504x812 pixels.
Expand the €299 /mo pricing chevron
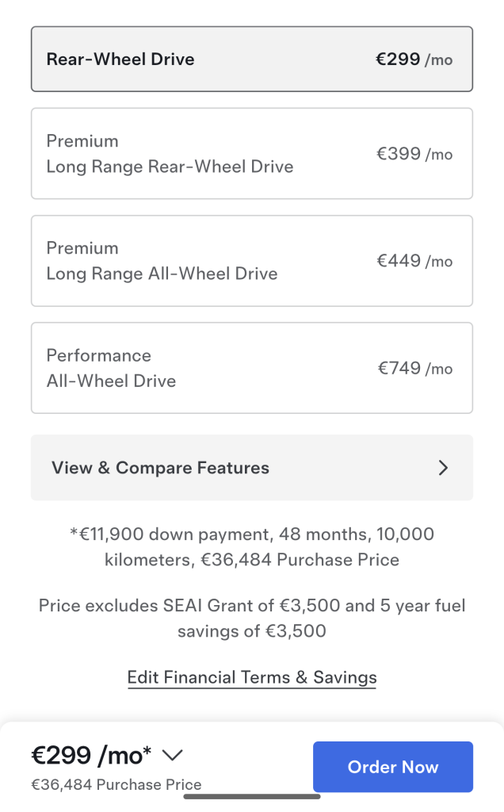click(x=172, y=755)
